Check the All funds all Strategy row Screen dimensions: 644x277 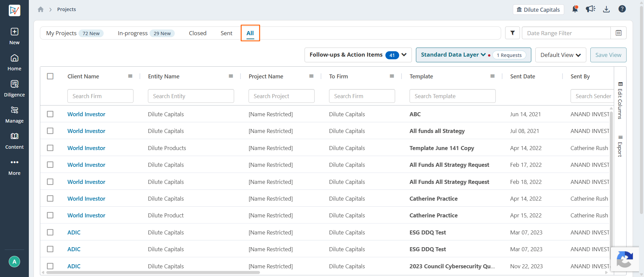[50, 131]
